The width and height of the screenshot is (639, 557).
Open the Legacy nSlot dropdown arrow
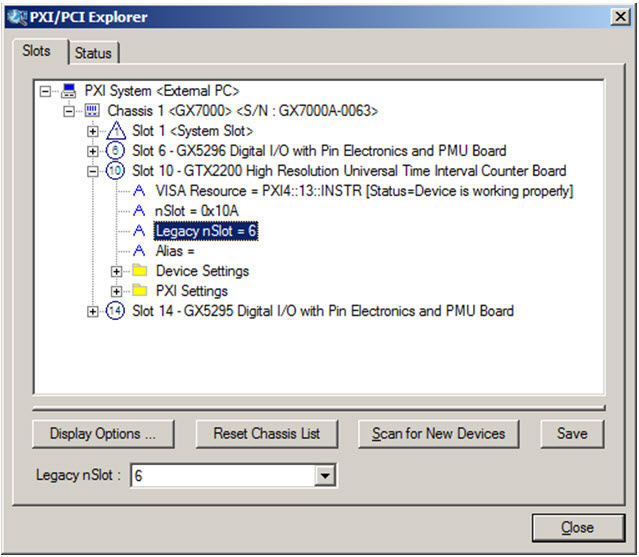coord(325,476)
